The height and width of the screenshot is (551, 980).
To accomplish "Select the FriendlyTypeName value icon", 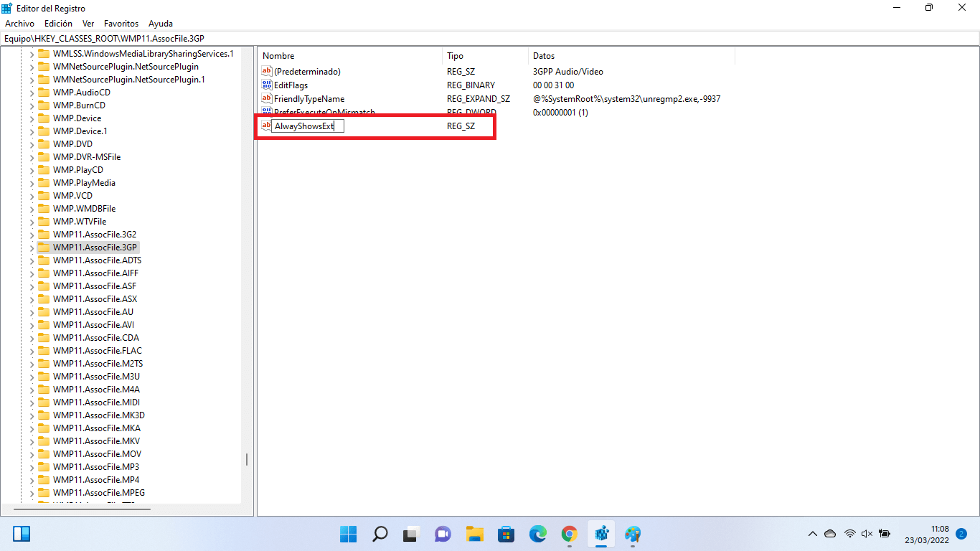I will coord(267,99).
